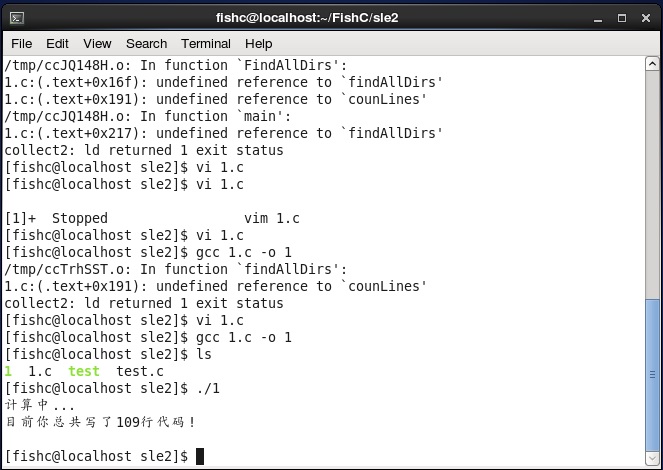Open the Edit menu
The width and height of the screenshot is (663, 470).
(57, 44)
